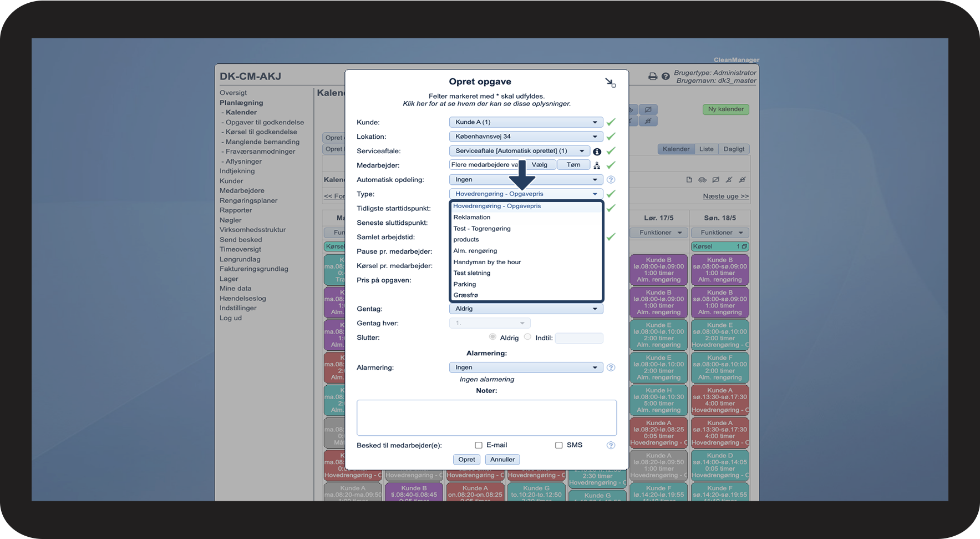The width and height of the screenshot is (980, 539).
Task: Select the Indtil radio button
Action: click(x=527, y=337)
